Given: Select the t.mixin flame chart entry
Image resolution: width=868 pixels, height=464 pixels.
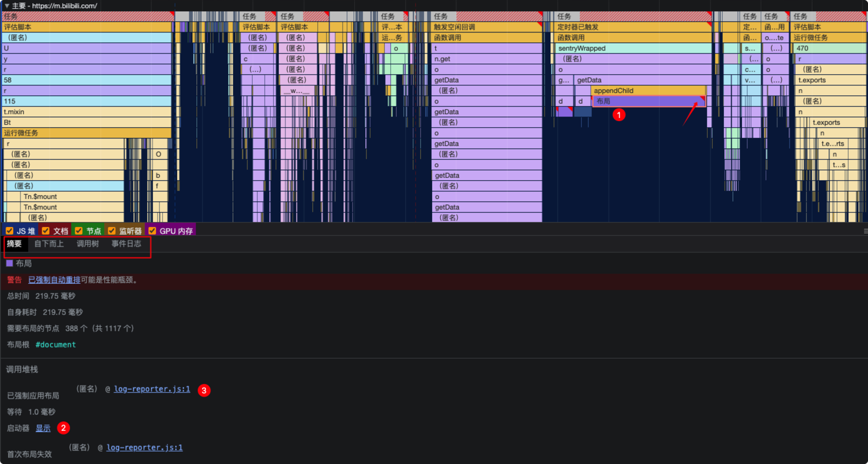Looking at the screenshot, I should click(x=86, y=112).
